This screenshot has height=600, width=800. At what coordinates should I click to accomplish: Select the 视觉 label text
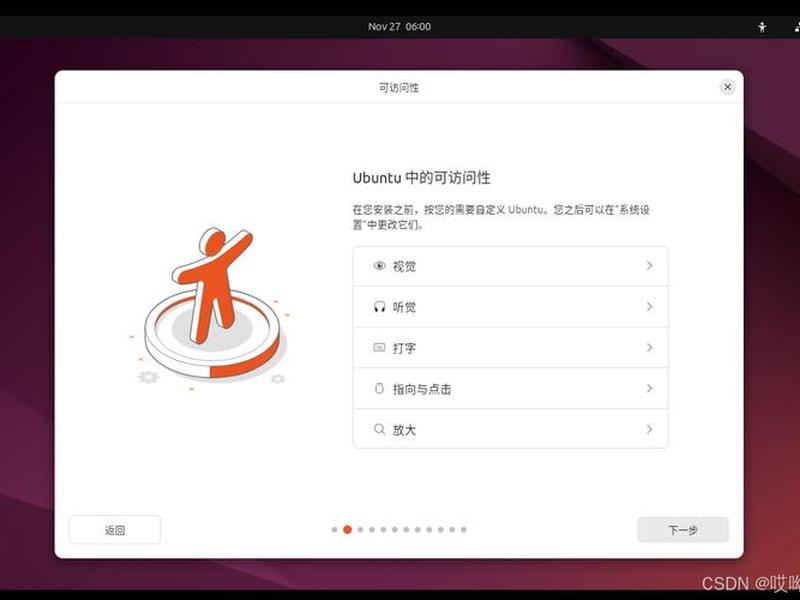tap(404, 266)
